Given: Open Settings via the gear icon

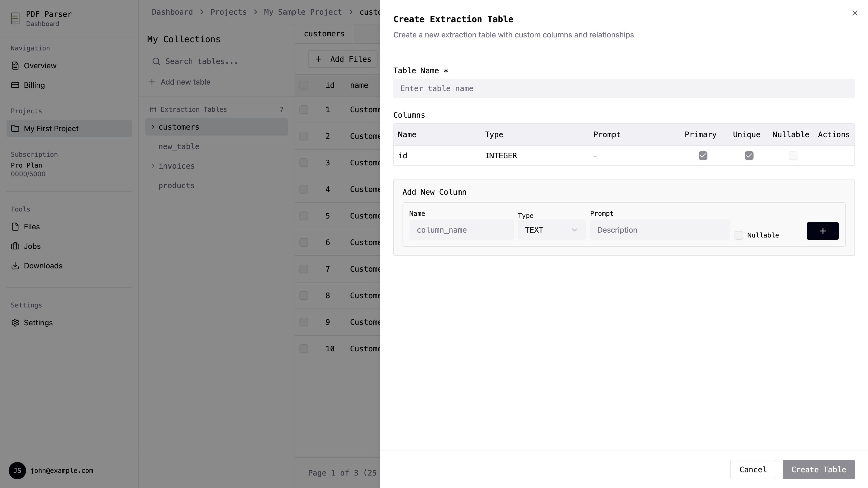Looking at the screenshot, I should 15,323.
